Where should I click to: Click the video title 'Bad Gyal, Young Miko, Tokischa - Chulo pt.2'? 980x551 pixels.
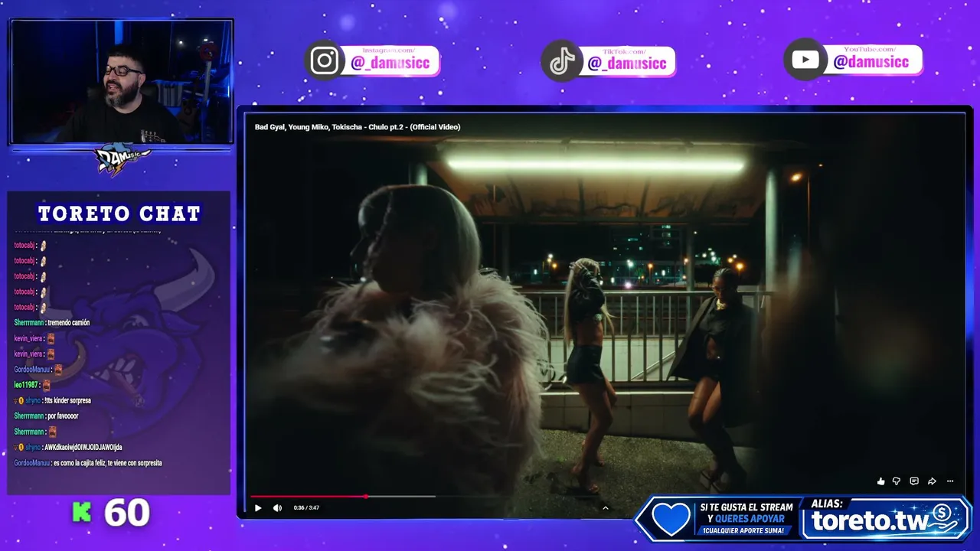click(x=358, y=127)
